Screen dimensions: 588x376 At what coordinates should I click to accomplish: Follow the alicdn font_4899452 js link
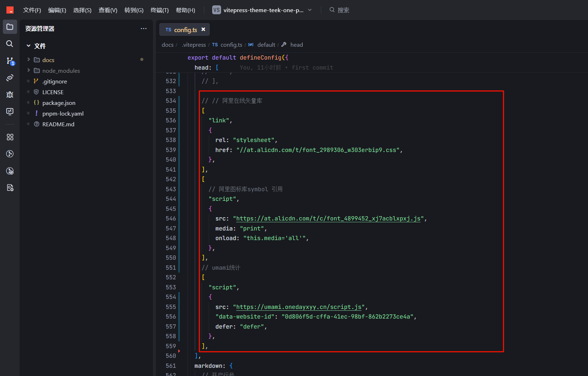[x=328, y=218]
